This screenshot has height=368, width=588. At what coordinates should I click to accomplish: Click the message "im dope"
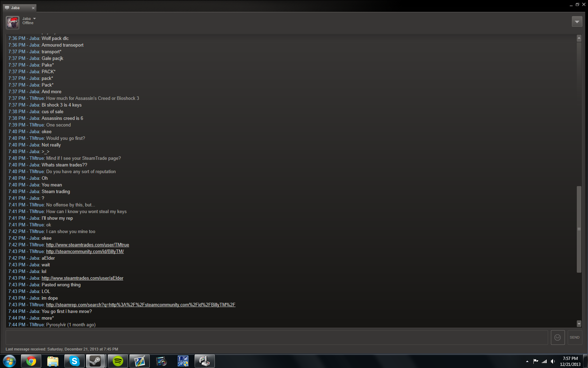click(x=49, y=298)
